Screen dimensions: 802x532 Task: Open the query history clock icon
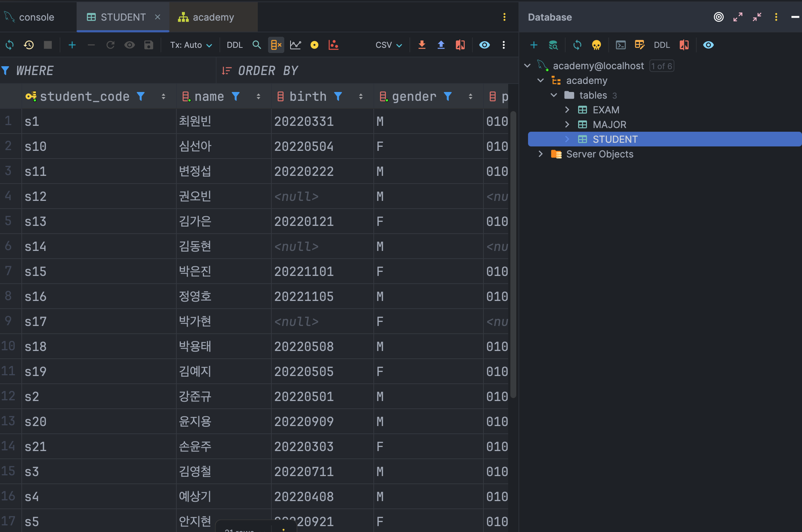coord(29,45)
